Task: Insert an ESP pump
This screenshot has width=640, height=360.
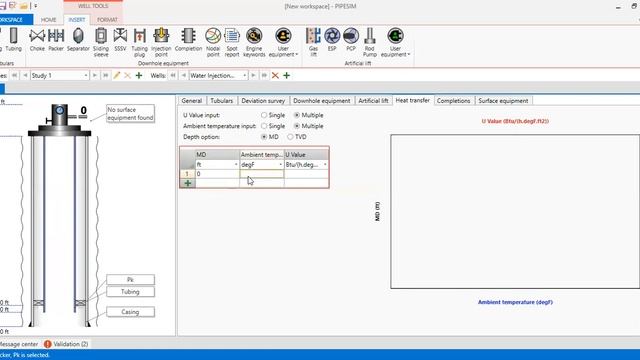Action: 332,40
